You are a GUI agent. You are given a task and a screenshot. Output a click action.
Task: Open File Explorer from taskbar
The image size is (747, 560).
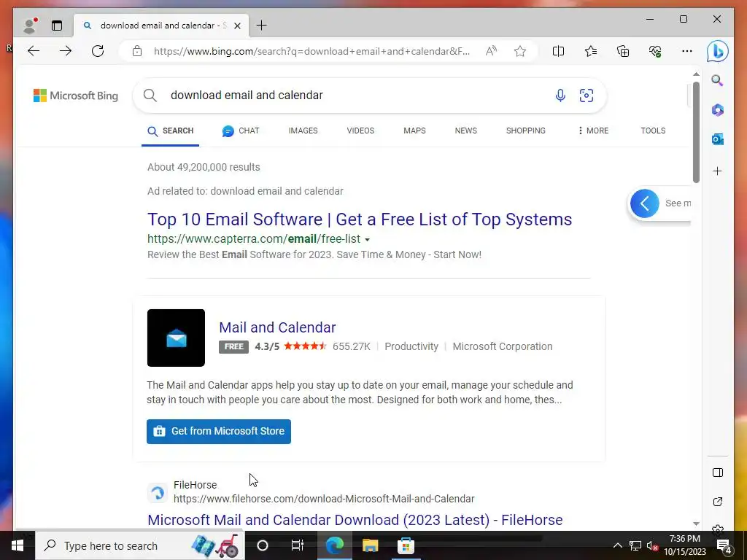point(370,545)
